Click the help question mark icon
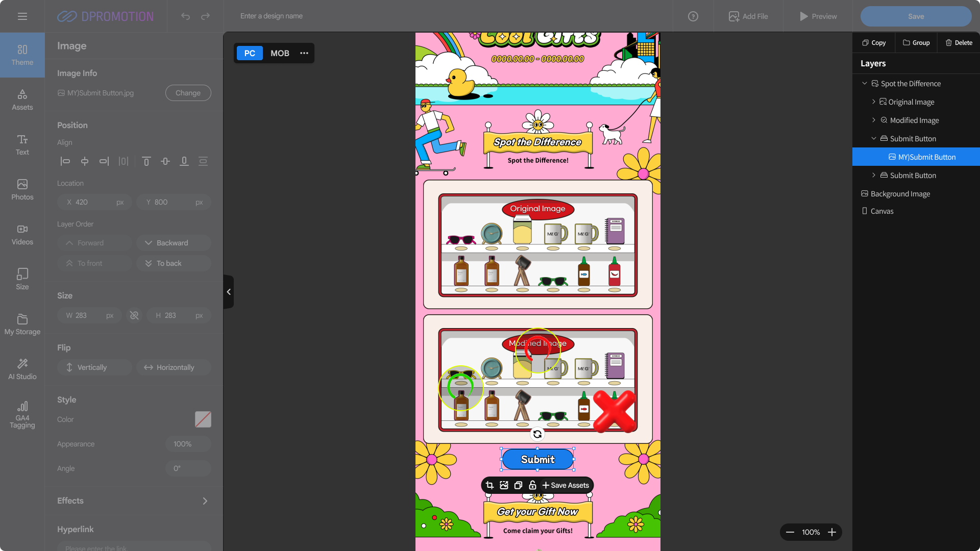Screen dimensions: 980x551 click(693, 16)
